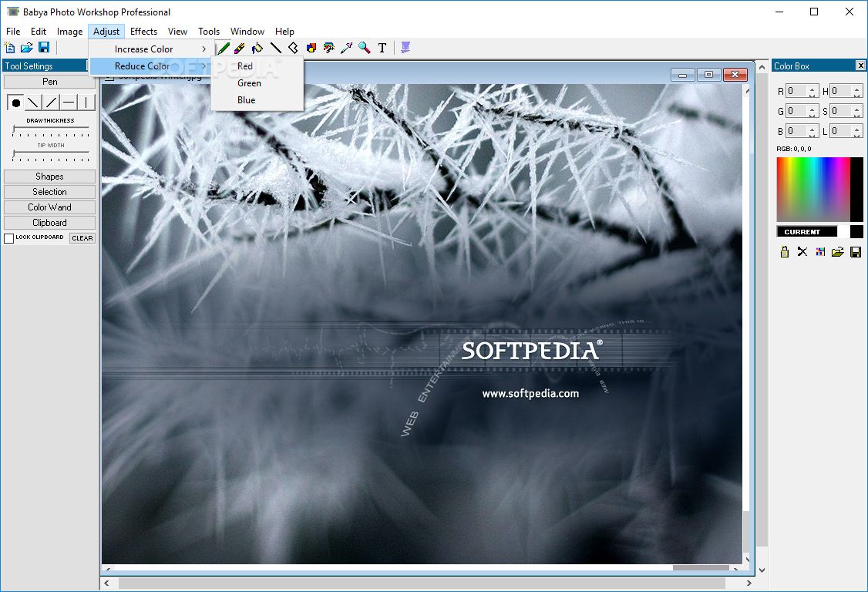Open a file with the folder icon
868x592 pixels.
coord(26,48)
